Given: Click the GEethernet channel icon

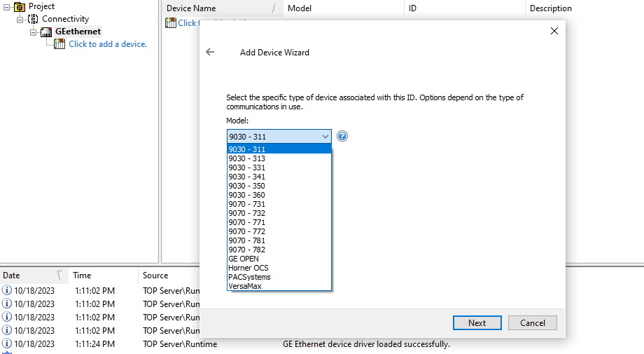Looking at the screenshot, I should tap(46, 32).
